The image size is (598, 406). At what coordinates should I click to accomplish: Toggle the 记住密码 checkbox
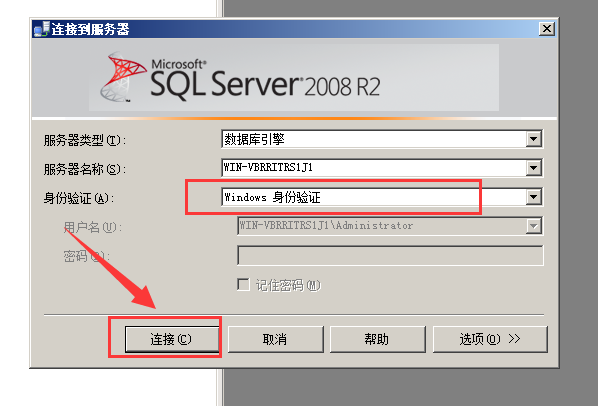point(243,284)
